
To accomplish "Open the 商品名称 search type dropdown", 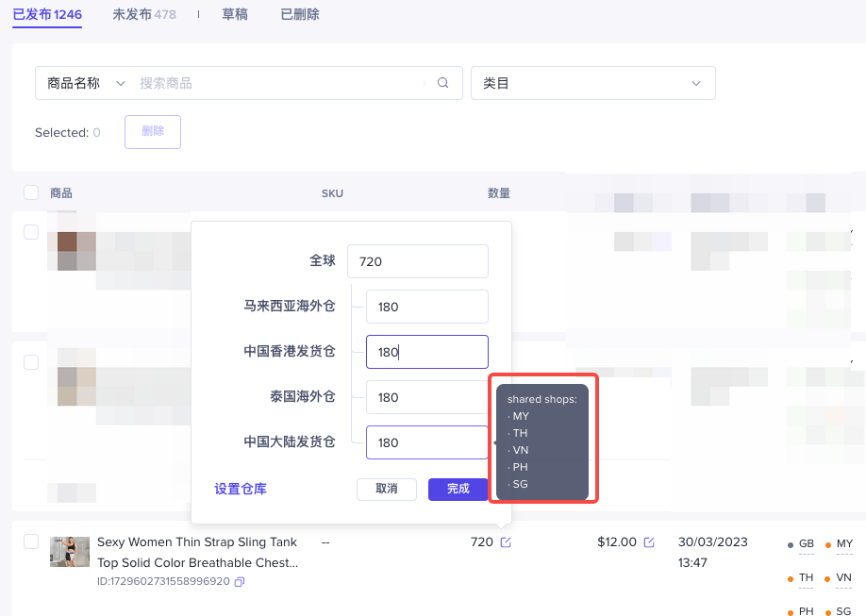I will [x=85, y=83].
